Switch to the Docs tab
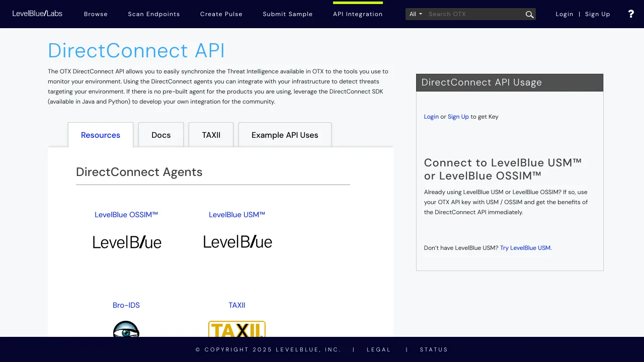The width and height of the screenshot is (644, 362). 161,135
